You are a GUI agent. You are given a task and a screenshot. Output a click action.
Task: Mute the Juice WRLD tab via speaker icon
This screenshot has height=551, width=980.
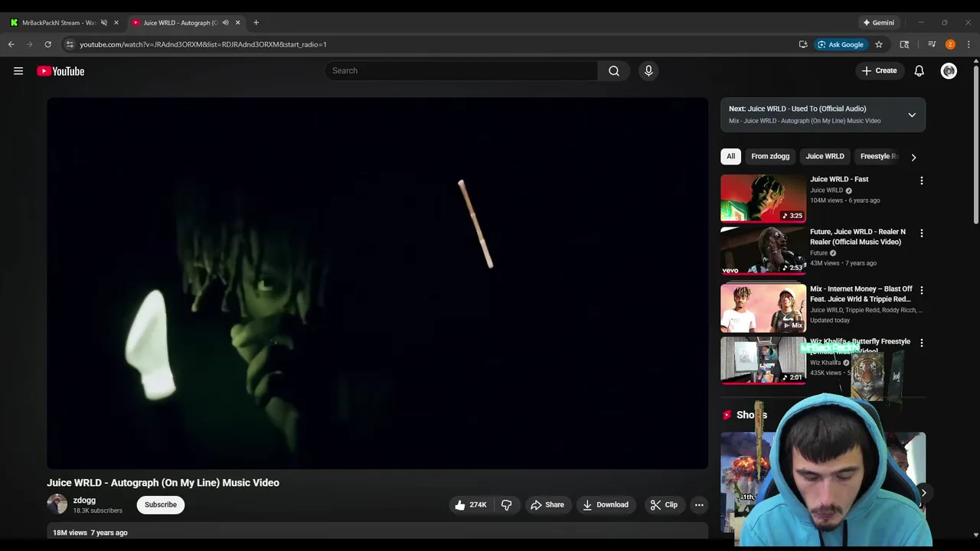pyautogui.click(x=225, y=22)
